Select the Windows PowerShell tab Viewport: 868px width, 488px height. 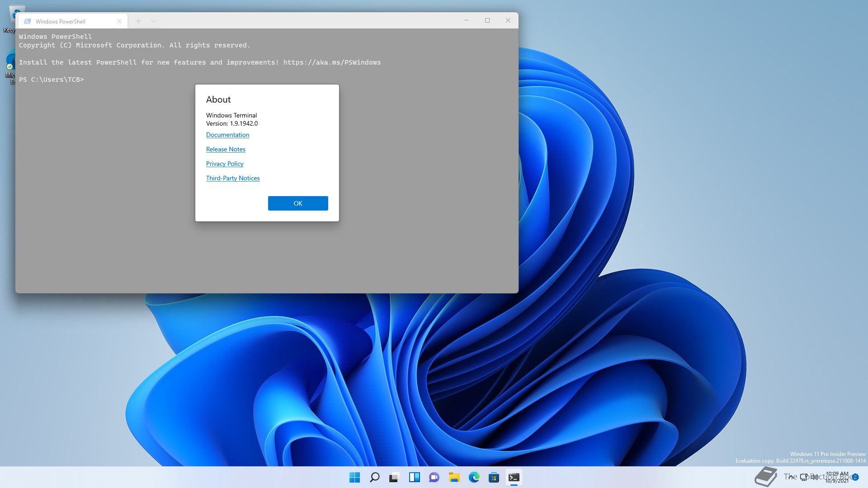(x=72, y=21)
